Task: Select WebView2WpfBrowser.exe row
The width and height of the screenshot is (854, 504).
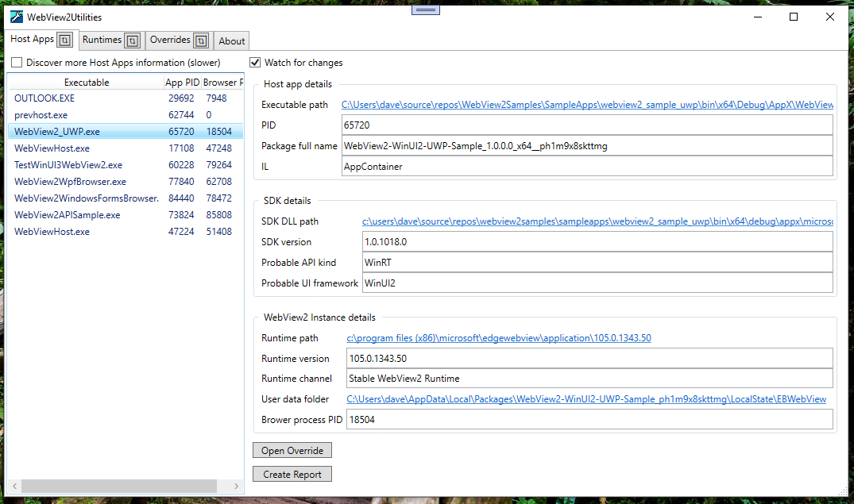Action: point(126,181)
